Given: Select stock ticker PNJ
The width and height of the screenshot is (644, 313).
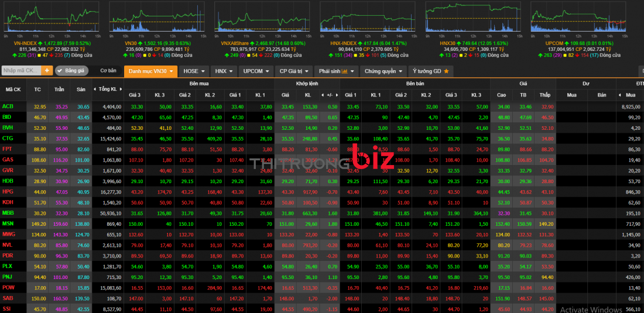Looking at the screenshot, I should [7, 277].
